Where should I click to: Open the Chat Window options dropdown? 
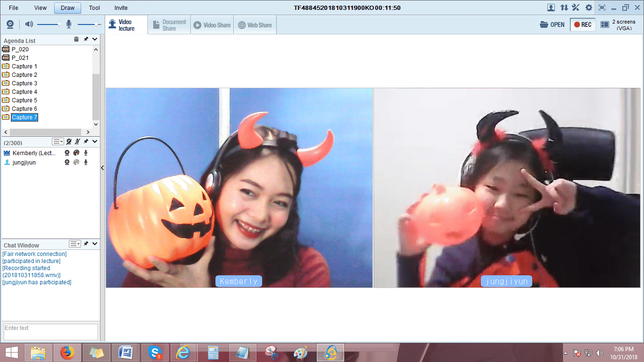point(75,244)
